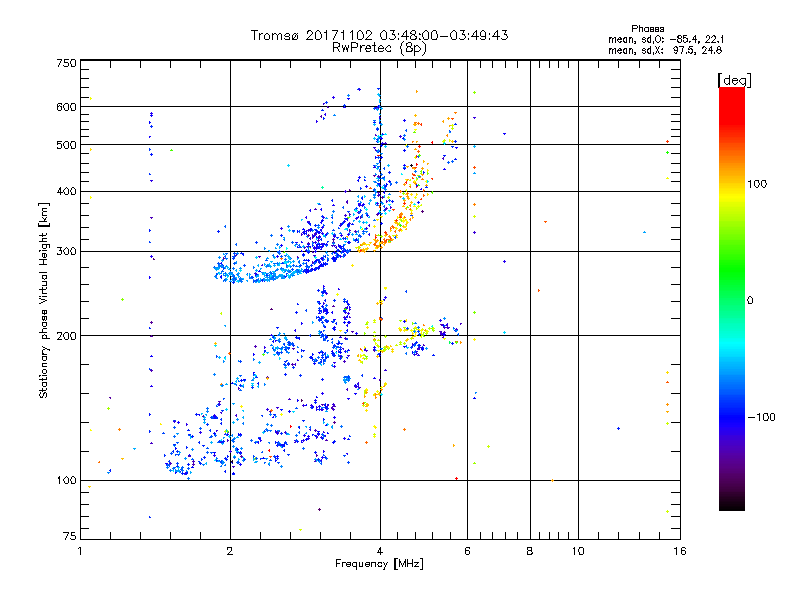Click the blue section of the colorbar near -100
Screen dimensions: 800x600
pos(732,417)
